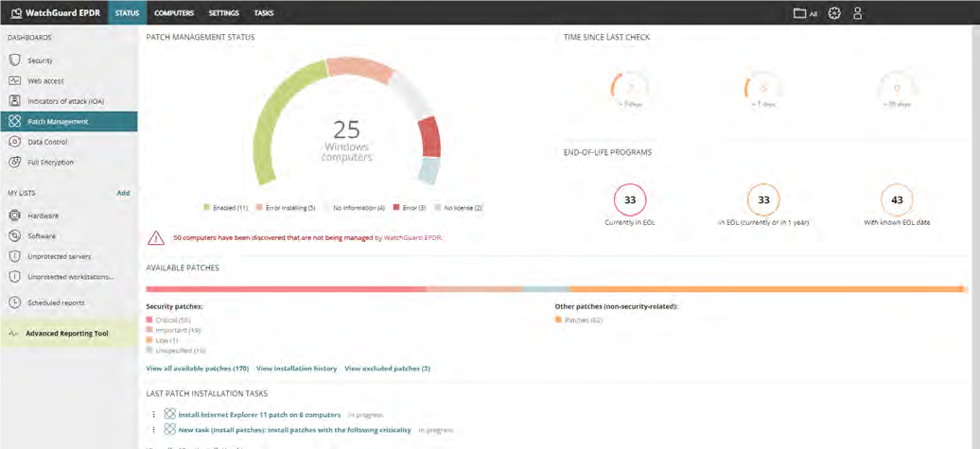
Task: Click View all available patches (170)
Action: 198,369
